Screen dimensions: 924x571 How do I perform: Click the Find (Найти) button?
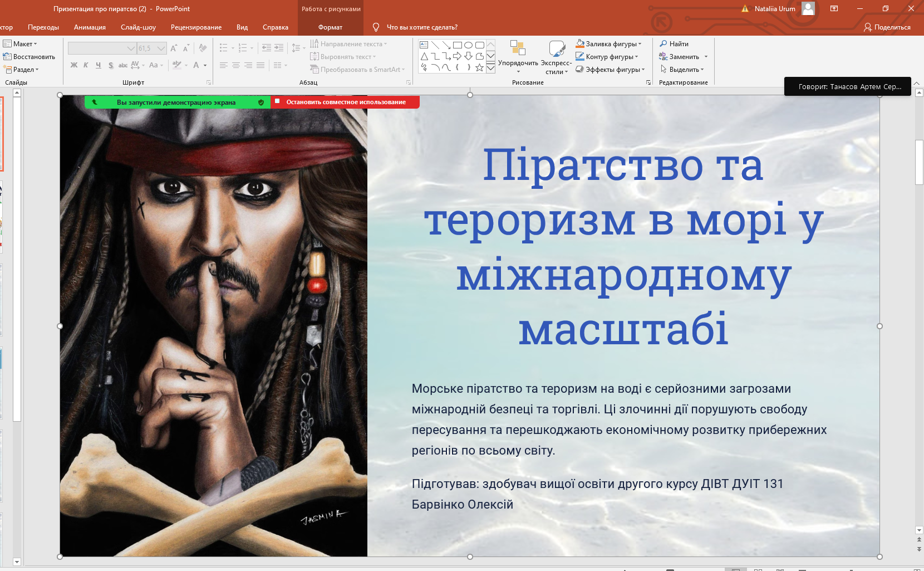674,44
